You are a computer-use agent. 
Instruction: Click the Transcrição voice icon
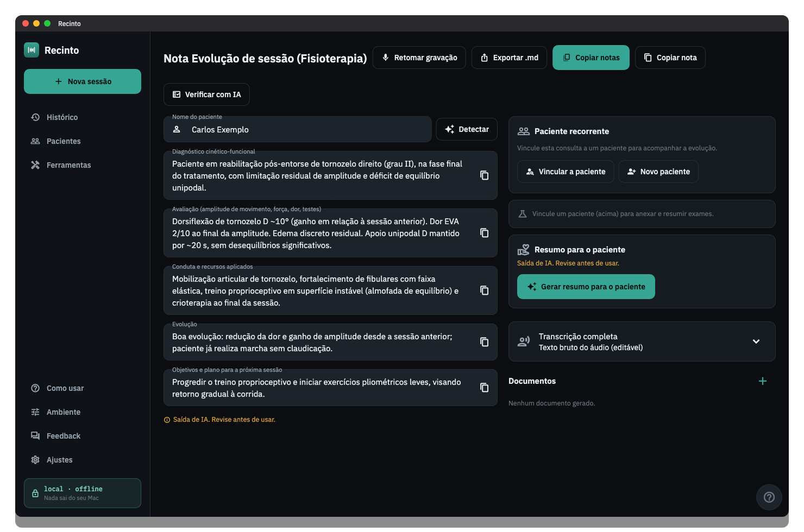(x=524, y=341)
